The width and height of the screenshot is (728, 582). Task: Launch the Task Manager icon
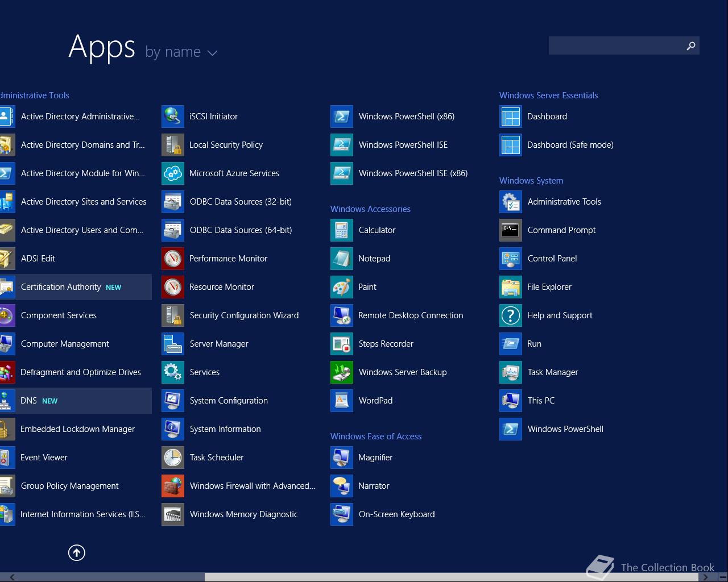[511, 372]
